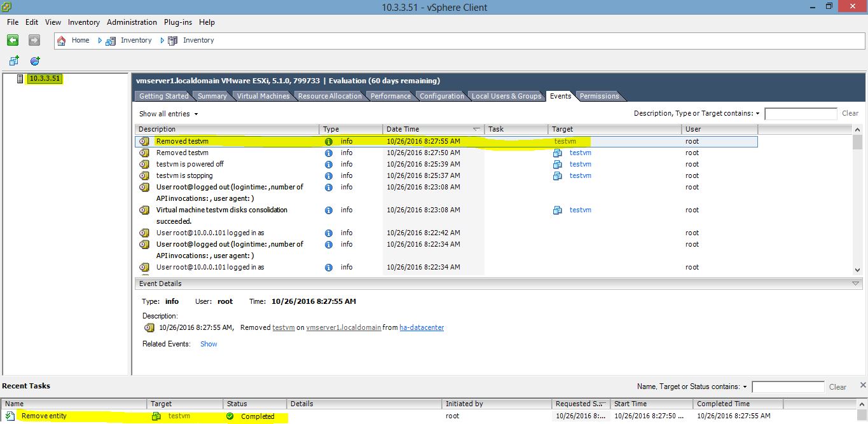Clear the events filter
This screenshot has width=868, height=424.
[x=850, y=113]
